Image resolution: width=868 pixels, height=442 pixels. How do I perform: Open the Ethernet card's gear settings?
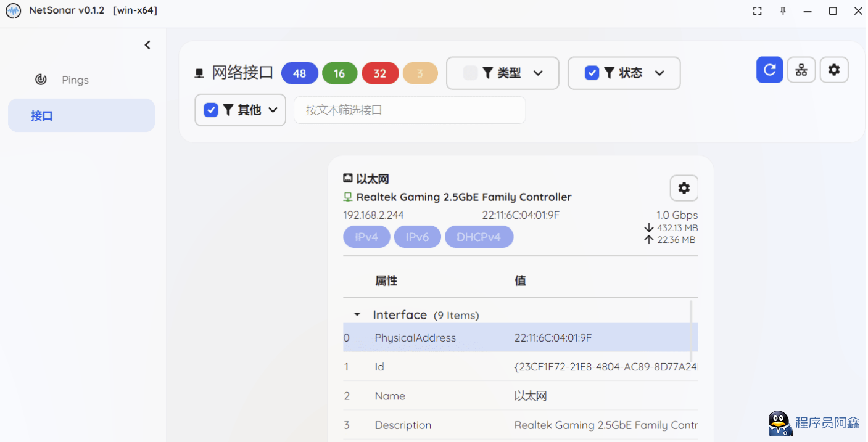coord(684,188)
